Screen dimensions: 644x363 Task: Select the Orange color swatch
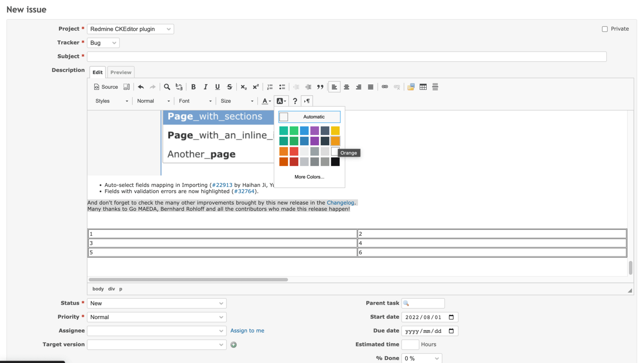click(335, 141)
